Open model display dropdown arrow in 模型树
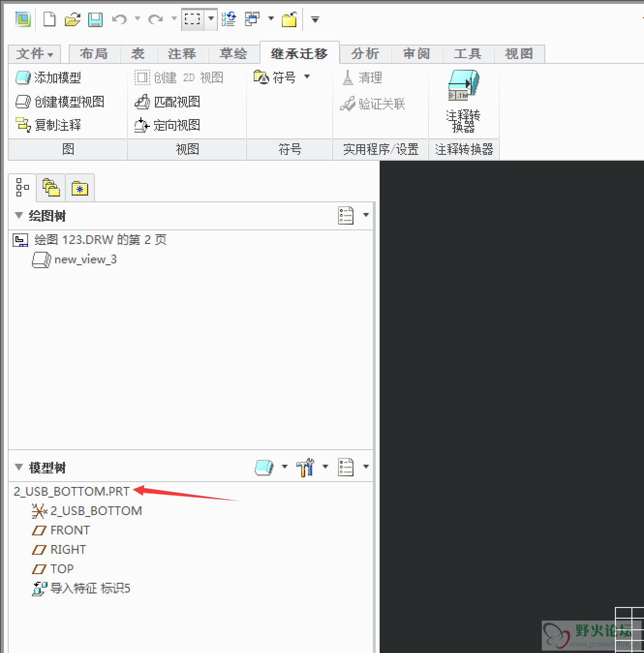Viewport: 644px width, 653px height. (285, 467)
